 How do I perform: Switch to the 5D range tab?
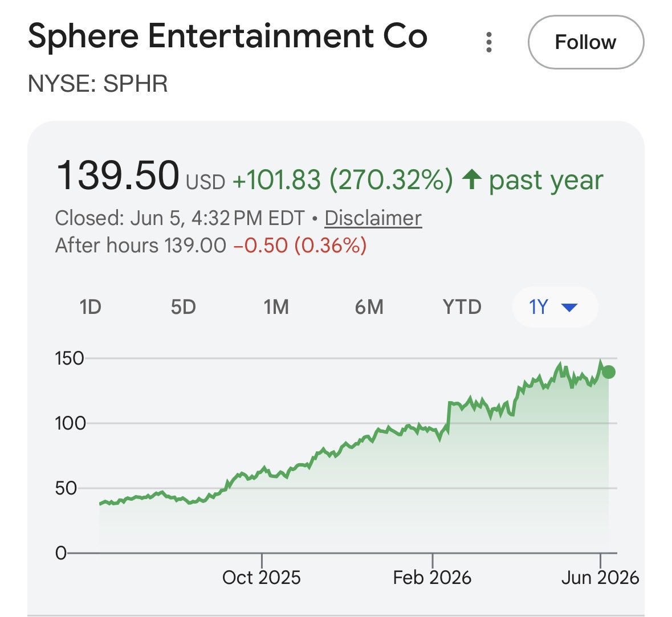(184, 307)
